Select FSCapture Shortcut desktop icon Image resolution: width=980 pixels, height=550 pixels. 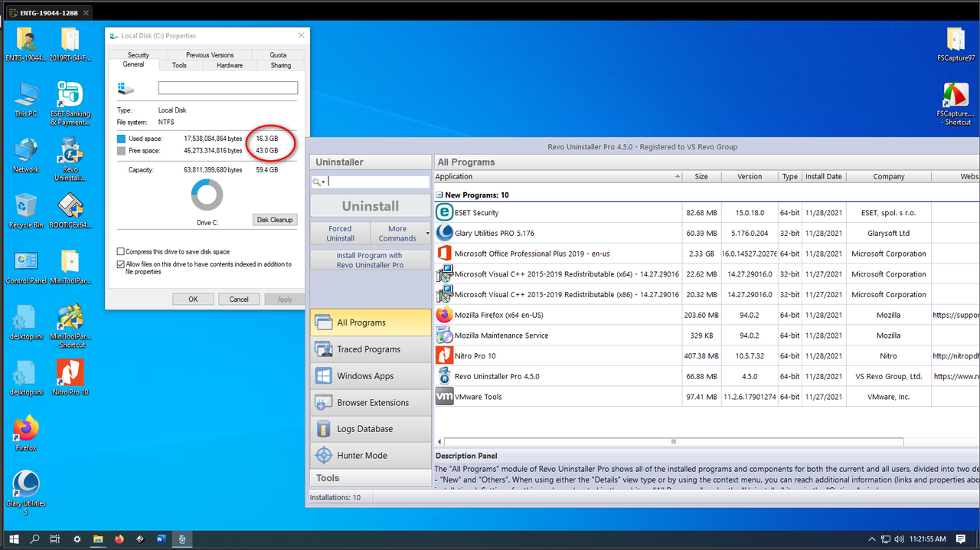pyautogui.click(x=955, y=104)
